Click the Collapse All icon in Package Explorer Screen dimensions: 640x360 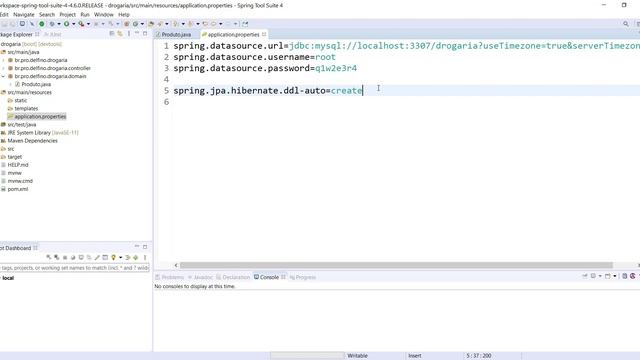112,34
